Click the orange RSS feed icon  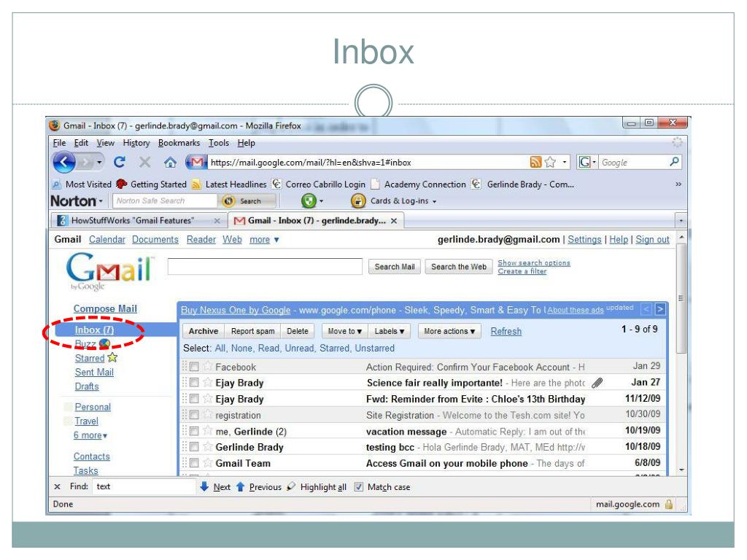click(x=535, y=163)
